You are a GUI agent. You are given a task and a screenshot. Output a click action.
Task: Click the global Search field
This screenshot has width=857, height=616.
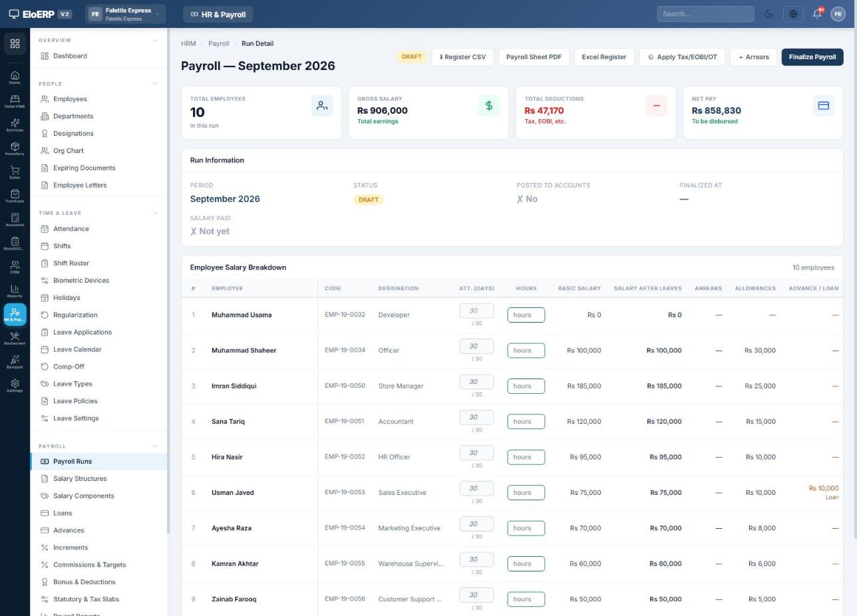pos(705,14)
